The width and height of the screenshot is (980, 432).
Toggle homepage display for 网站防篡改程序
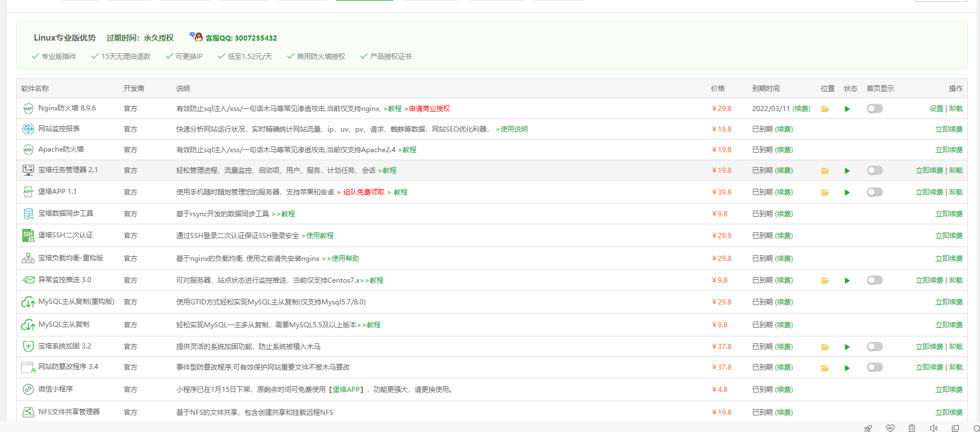point(875,367)
